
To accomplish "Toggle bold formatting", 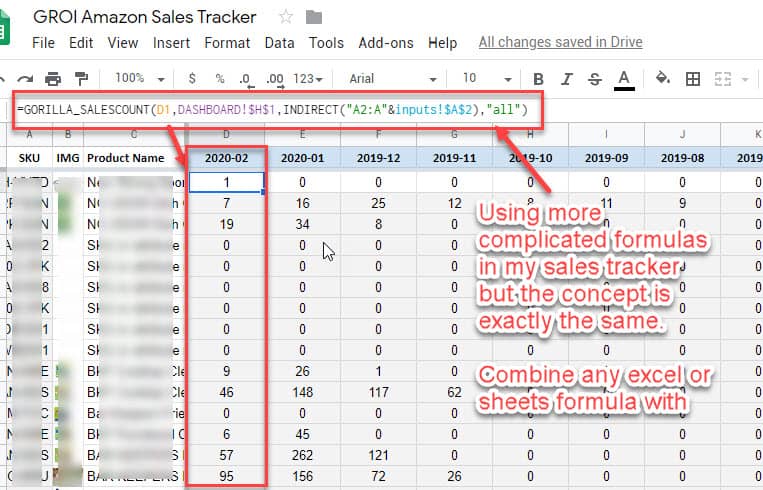I will [x=538, y=79].
